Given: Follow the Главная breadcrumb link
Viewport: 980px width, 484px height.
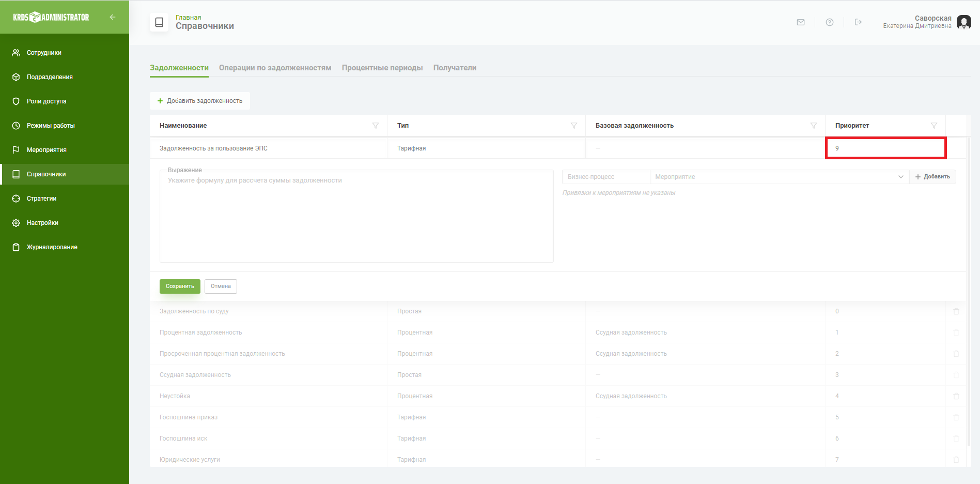Looking at the screenshot, I should (x=188, y=18).
